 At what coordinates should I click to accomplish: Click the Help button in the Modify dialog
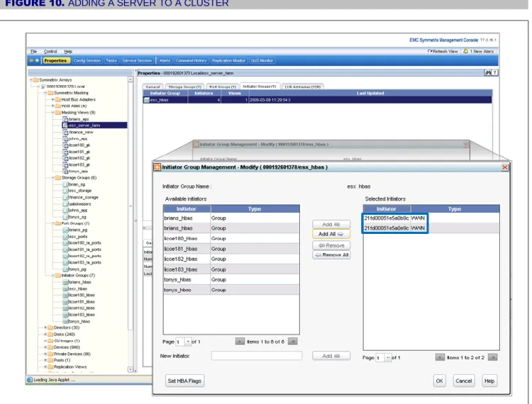489,381
